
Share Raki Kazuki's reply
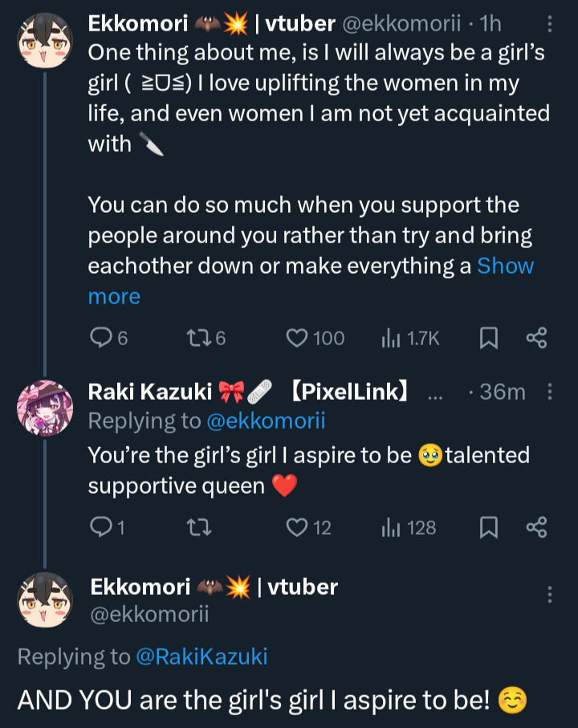click(x=536, y=527)
